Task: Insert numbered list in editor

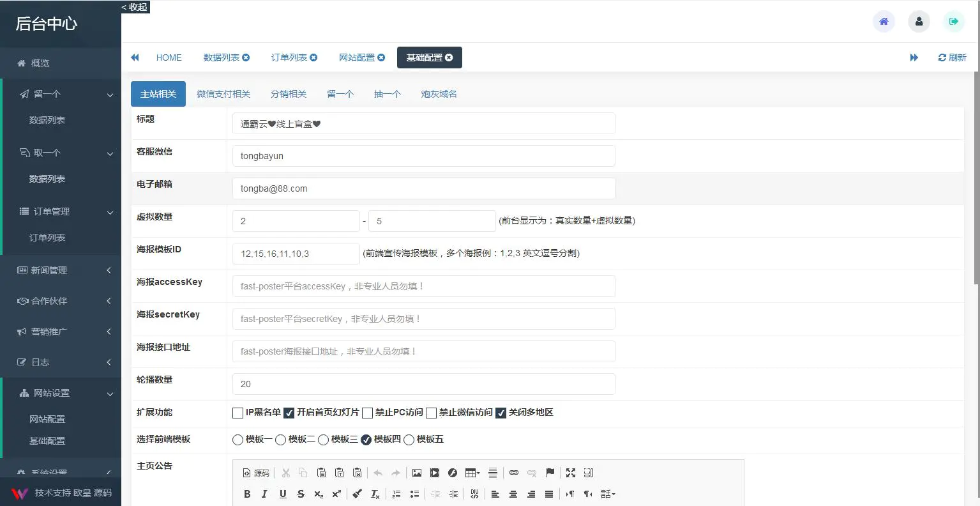Action: [x=396, y=494]
